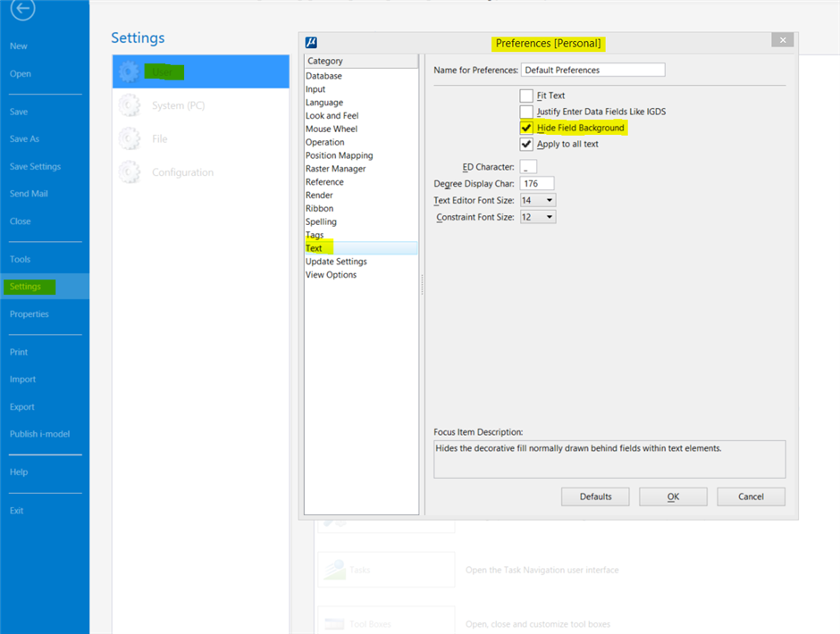Viewport: 840px width, 634px height.
Task: Enable the Fit Text checkbox
Action: 526,96
